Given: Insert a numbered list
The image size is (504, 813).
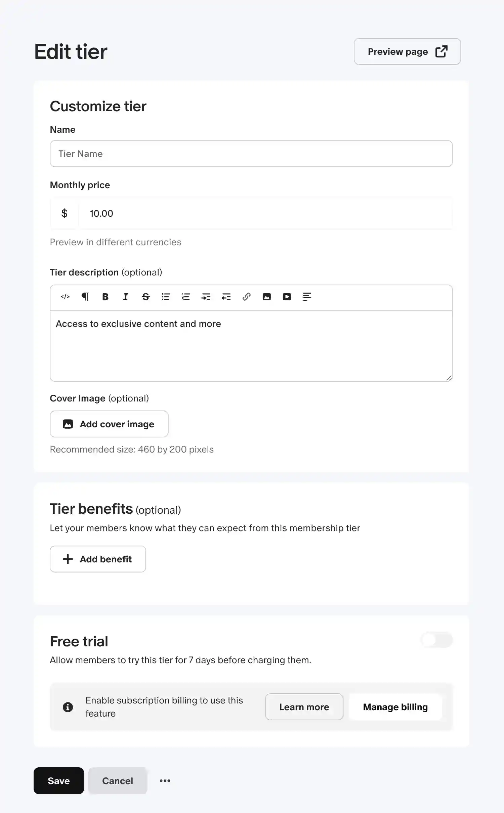Looking at the screenshot, I should point(186,297).
